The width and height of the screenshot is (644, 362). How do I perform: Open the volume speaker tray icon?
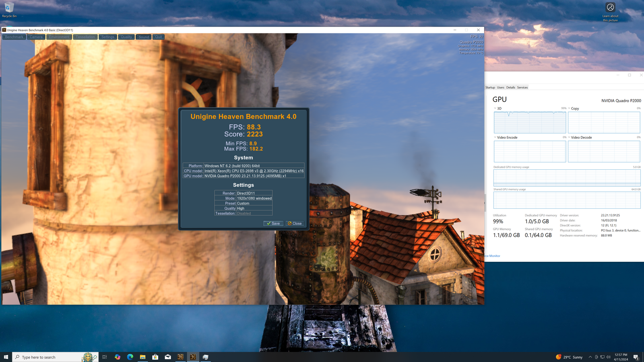point(608,357)
